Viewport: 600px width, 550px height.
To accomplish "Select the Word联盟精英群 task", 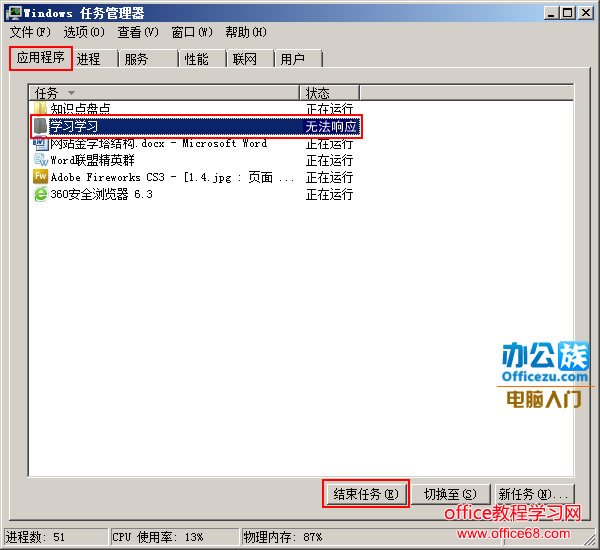I will [92, 160].
